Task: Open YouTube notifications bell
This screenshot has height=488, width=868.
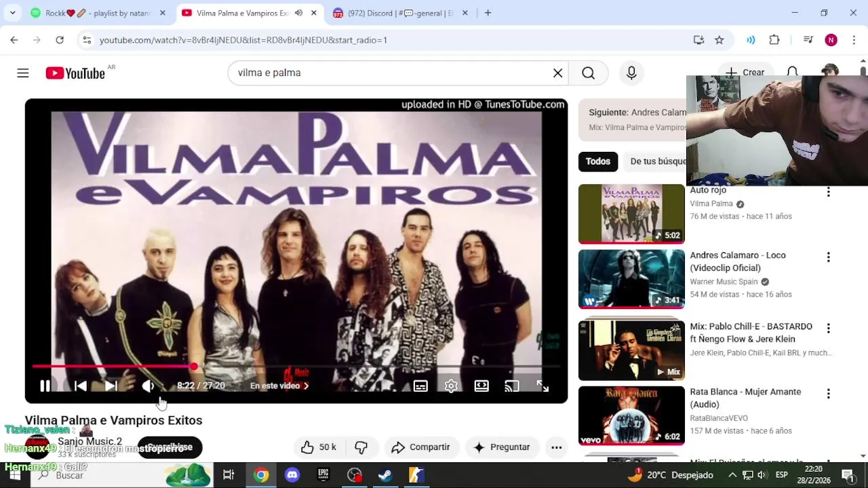Action: click(x=792, y=73)
